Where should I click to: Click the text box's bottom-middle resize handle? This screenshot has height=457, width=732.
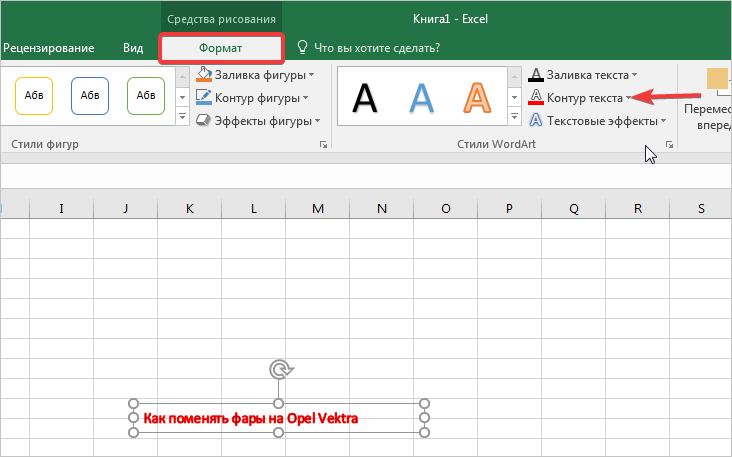pyautogui.click(x=279, y=433)
